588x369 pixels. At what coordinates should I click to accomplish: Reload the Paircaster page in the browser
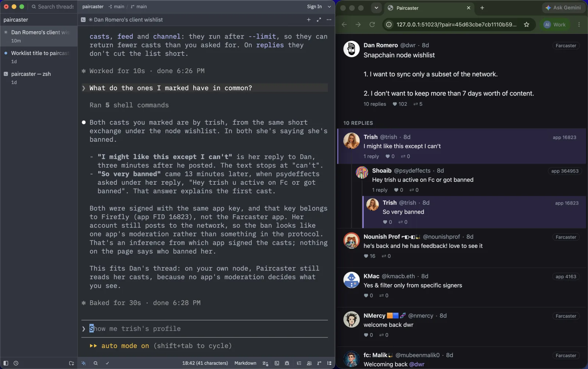[x=372, y=25]
